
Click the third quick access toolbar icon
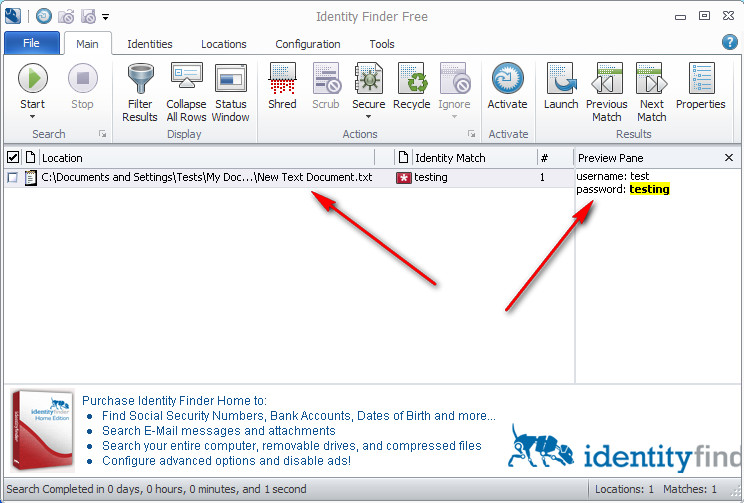point(88,17)
